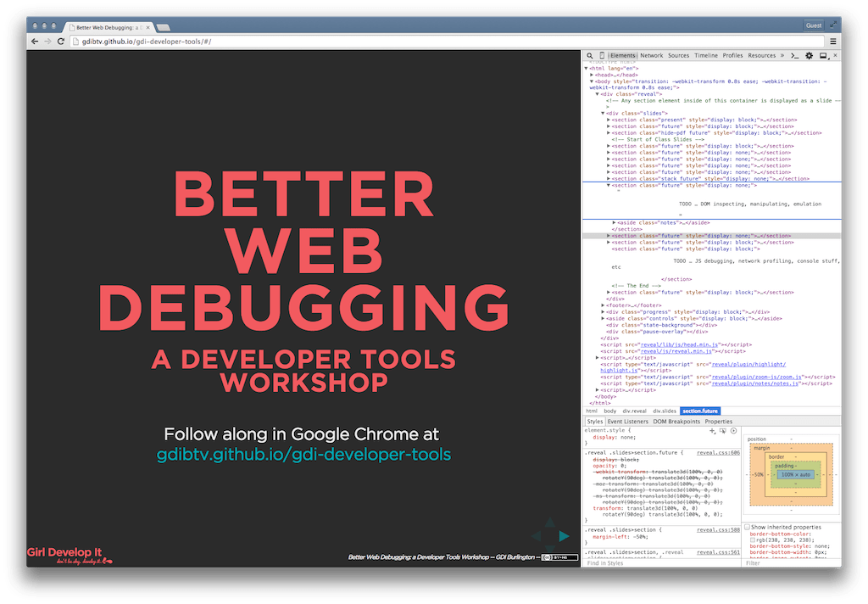Add a new style rule with the plus icon

pos(712,430)
